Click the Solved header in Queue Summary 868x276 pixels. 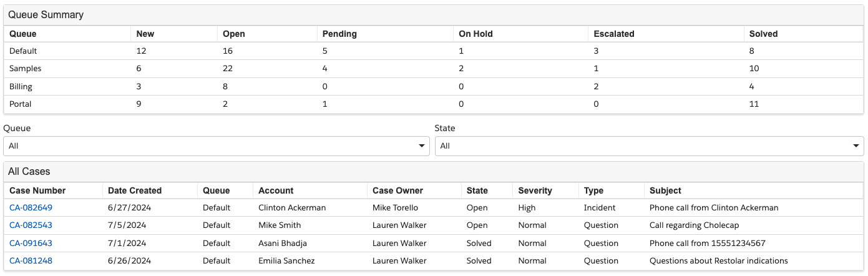tap(763, 34)
